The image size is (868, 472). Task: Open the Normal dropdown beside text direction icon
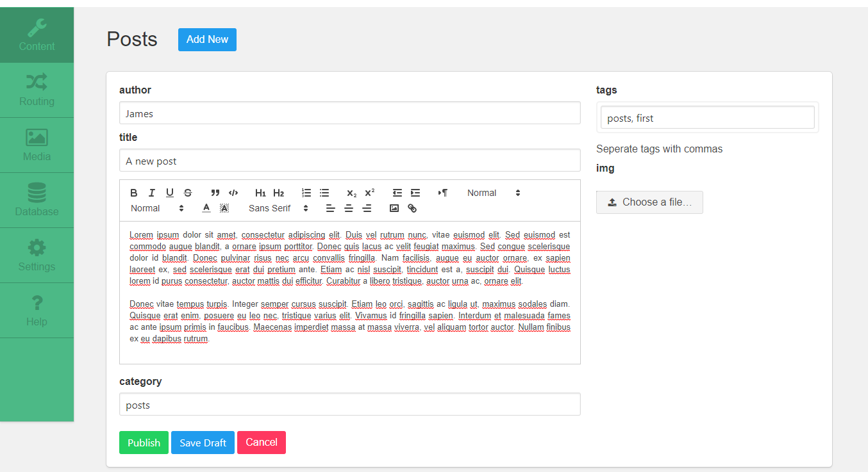[493, 193]
